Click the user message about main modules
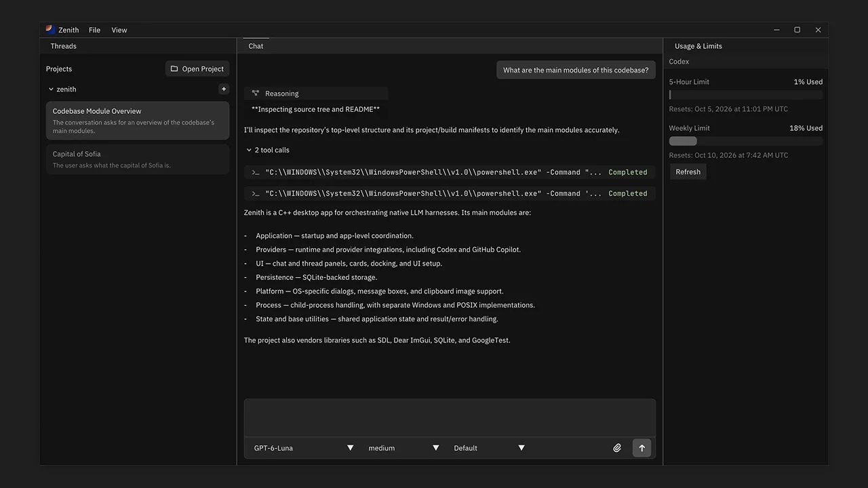 (x=576, y=70)
